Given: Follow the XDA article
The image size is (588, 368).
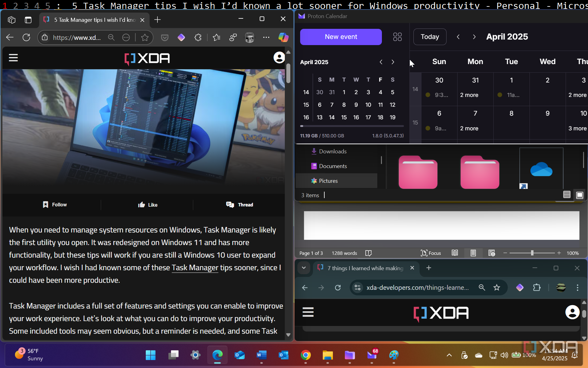Looking at the screenshot, I should click(x=55, y=205).
